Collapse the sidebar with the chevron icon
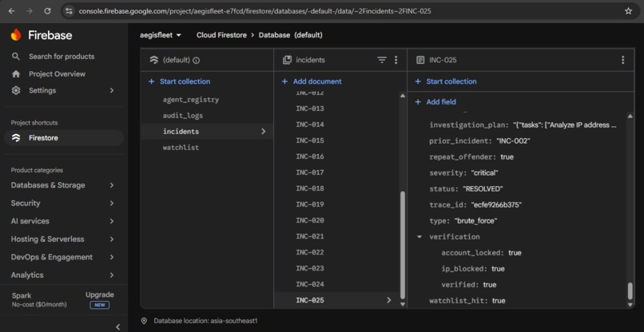The height and width of the screenshot is (332, 644). point(118,326)
